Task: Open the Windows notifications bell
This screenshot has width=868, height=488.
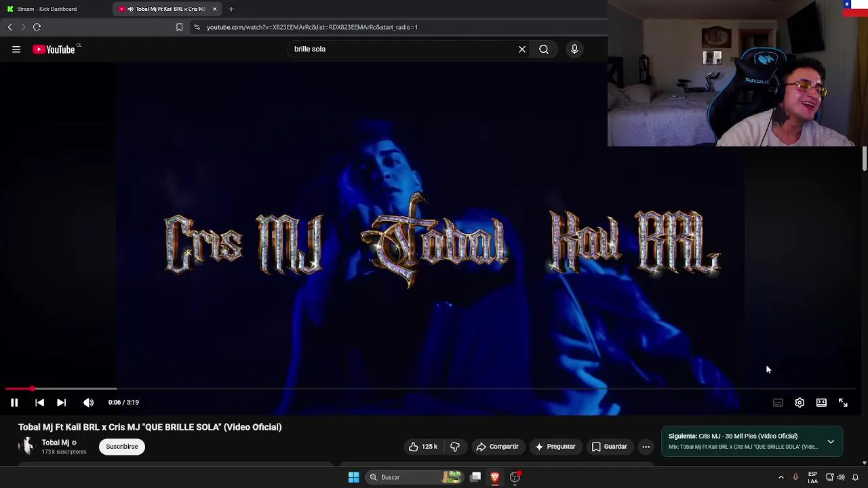Action: tap(855, 477)
